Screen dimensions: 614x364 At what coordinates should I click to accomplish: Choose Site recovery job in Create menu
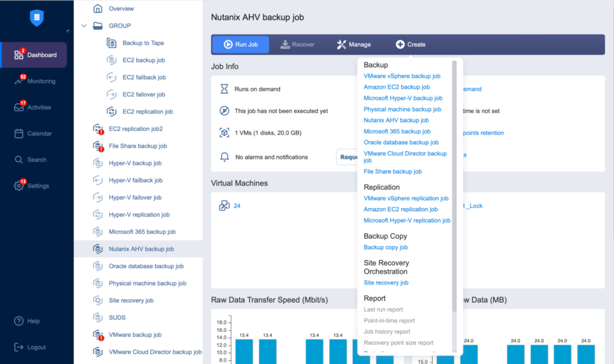click(386, 282)
